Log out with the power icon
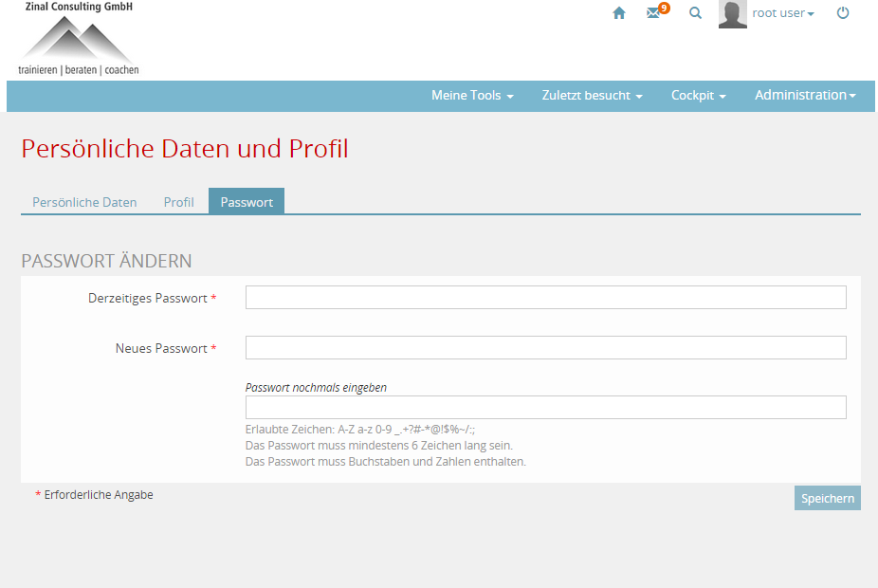878x588 pixels. click(x=843, y=13)
